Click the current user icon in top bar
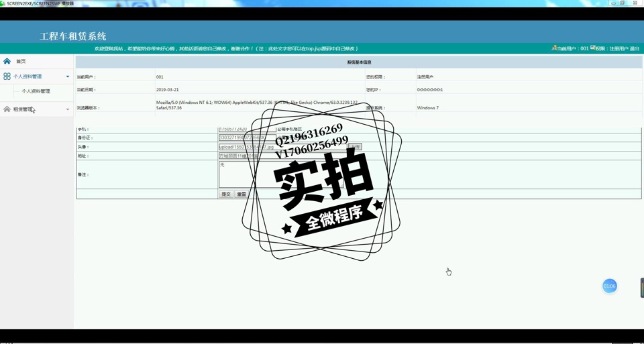Screen dimensions: 644x344 tap(554, 48)
